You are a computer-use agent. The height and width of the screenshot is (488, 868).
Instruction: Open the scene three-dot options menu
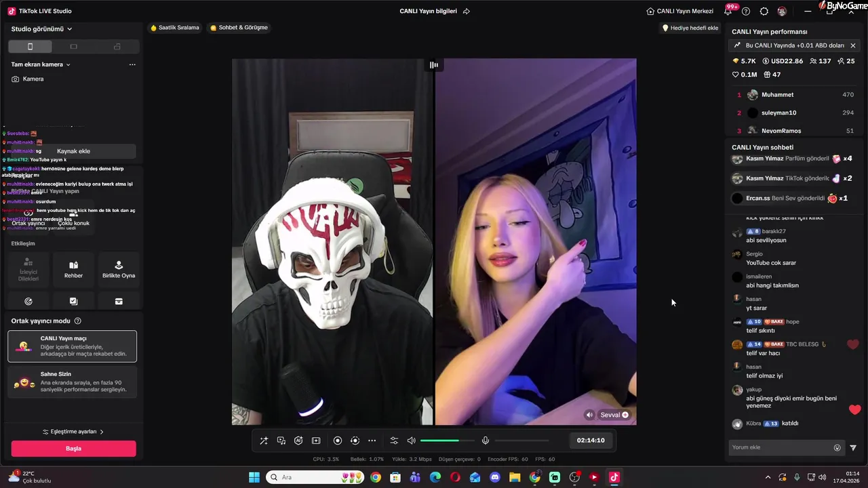point(132,64)
